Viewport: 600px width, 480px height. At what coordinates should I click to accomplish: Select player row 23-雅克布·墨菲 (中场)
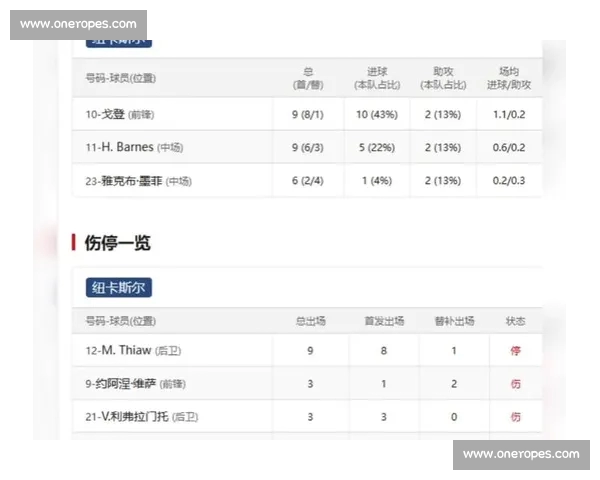(307, 181)
